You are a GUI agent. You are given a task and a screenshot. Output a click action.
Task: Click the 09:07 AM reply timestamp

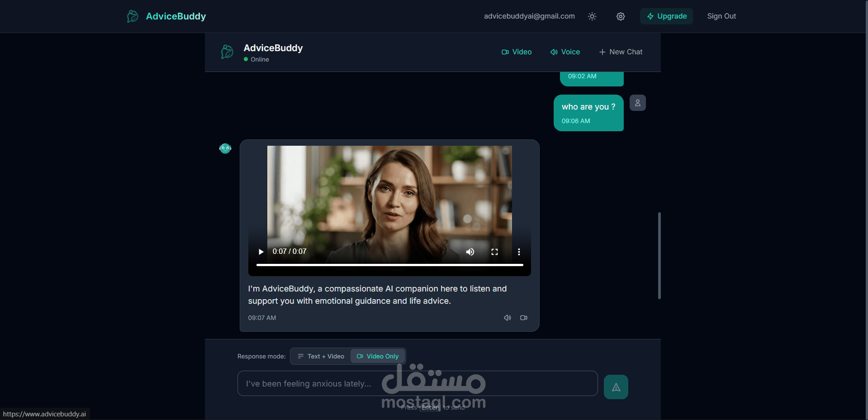point(262,318)
